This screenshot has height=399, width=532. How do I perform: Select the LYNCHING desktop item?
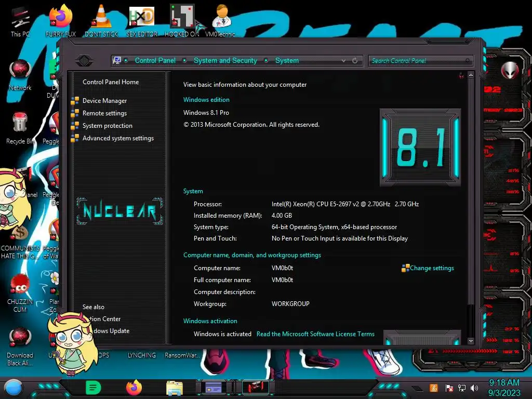coord(141,355)
